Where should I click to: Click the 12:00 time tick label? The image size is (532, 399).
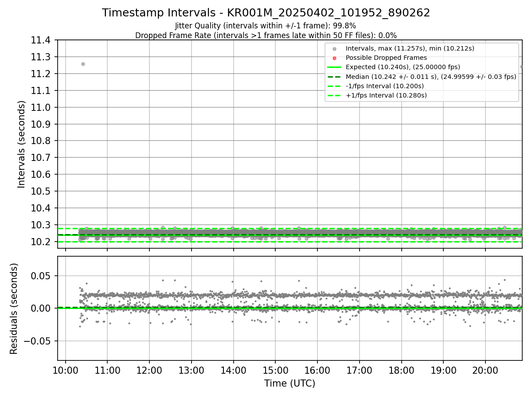click(x=149, y=369)
